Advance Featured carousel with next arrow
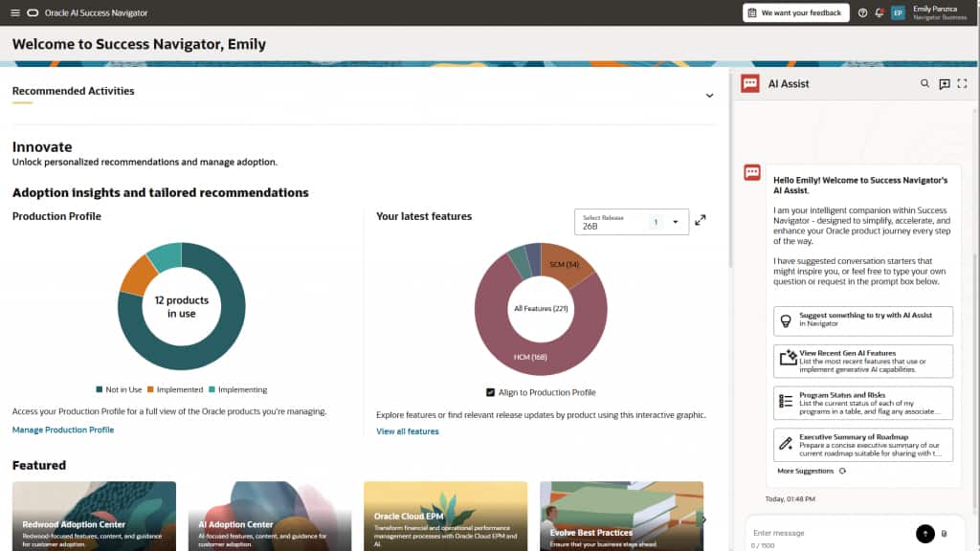The height and width of the screenshot is (551, 980). tap(703, 519)
